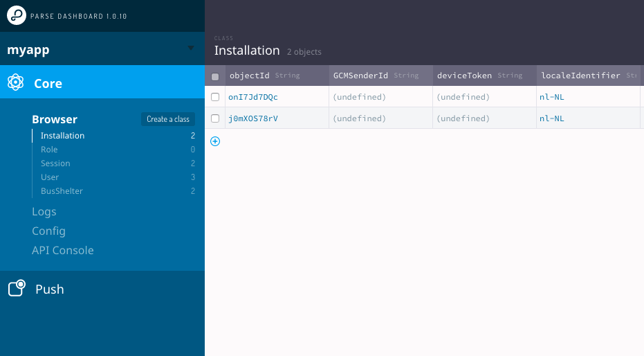Screen dimensions: 644x356
Task: Click objectId cell j0mXOS78rV
Action: click(x=277, y=118)
